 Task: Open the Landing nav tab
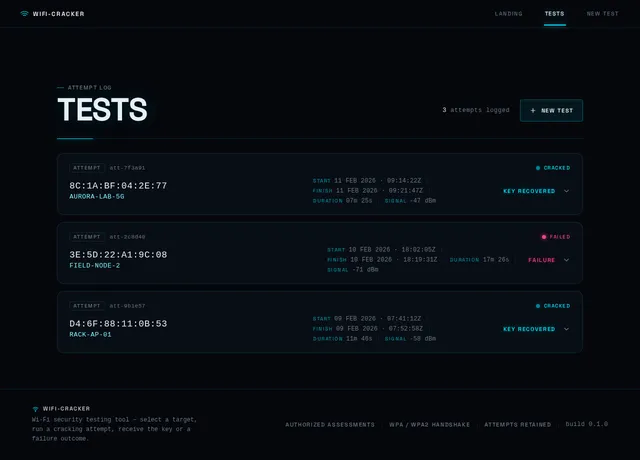click(x=509, y=14)
